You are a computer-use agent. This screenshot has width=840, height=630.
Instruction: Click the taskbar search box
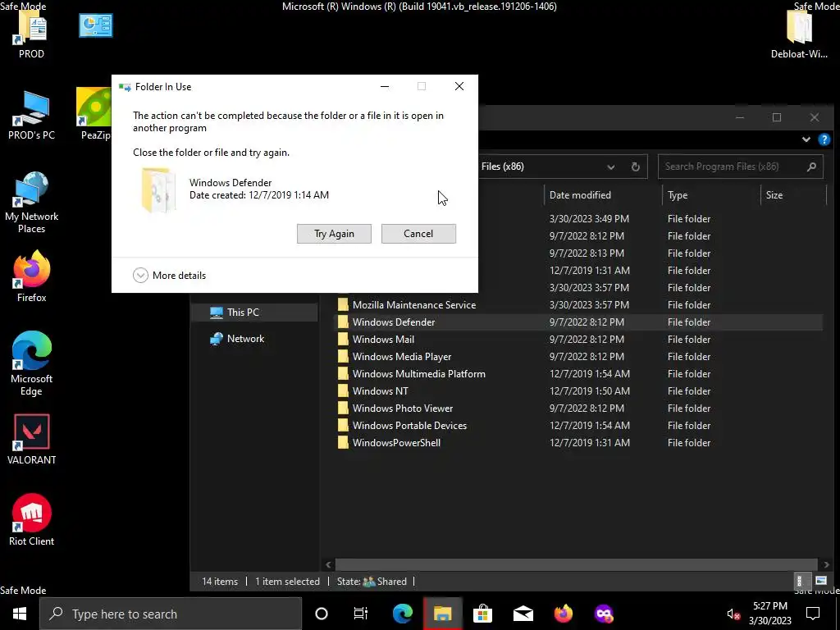[171, 614]
